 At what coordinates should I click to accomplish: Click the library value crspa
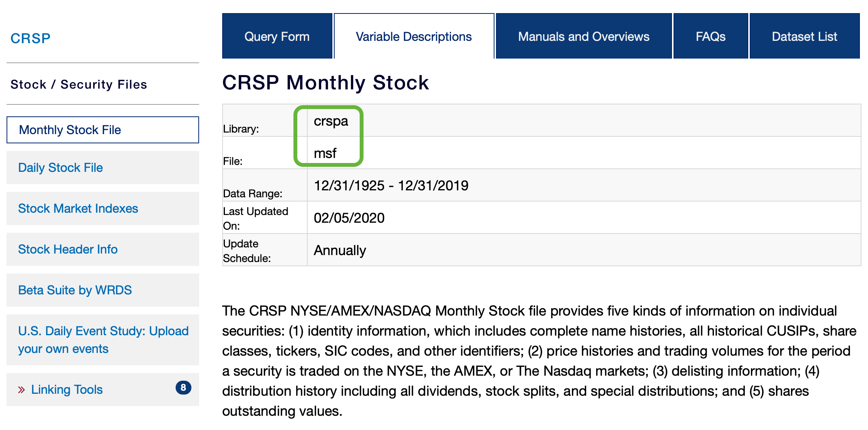coord(331,121)
